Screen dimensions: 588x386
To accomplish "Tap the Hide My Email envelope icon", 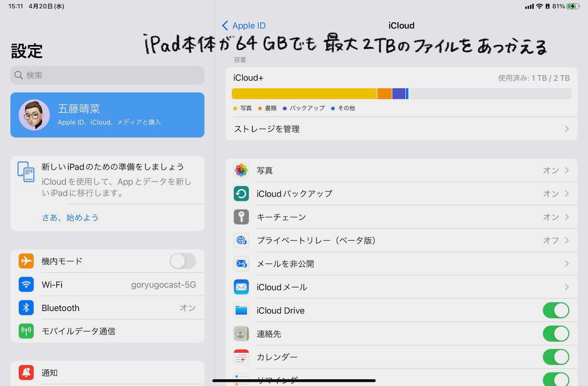I will [x=241, y=264].
